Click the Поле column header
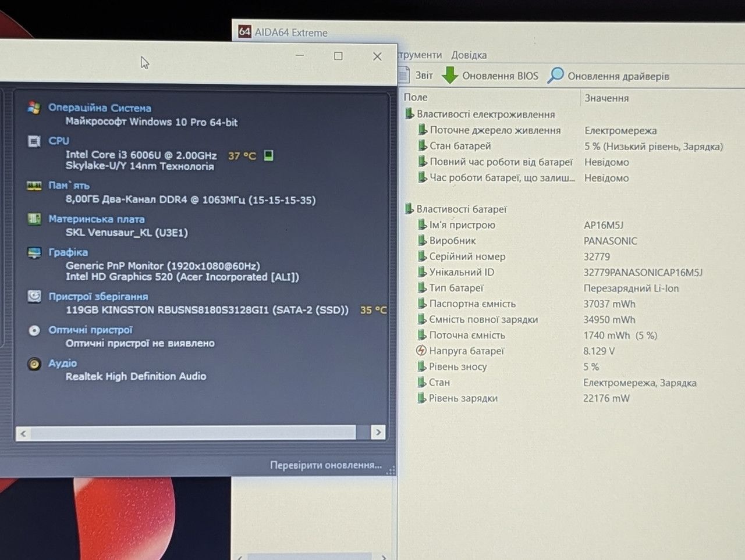745x560 pixels. tap(416, 97)
